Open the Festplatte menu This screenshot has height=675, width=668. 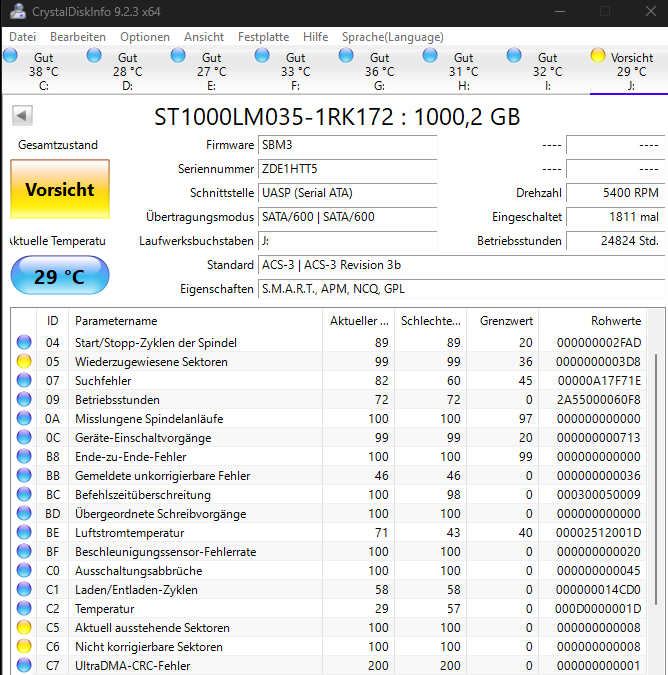[x=263, y=37]
